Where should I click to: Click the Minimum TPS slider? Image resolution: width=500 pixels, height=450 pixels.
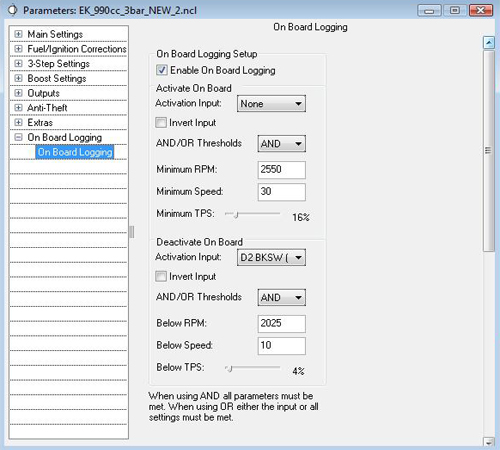point(253,214)
